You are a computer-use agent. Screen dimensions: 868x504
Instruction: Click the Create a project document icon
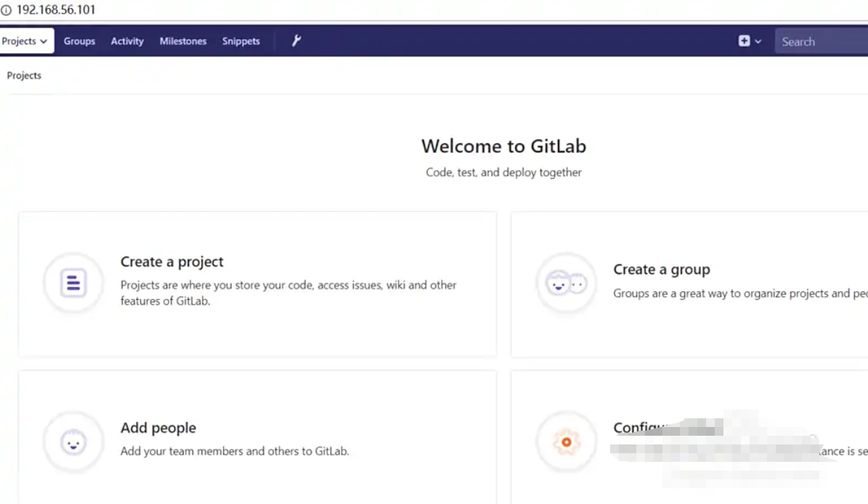pos(73,283)
